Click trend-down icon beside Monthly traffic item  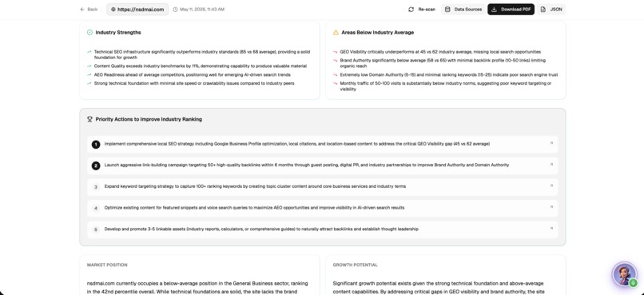[335, 83]
